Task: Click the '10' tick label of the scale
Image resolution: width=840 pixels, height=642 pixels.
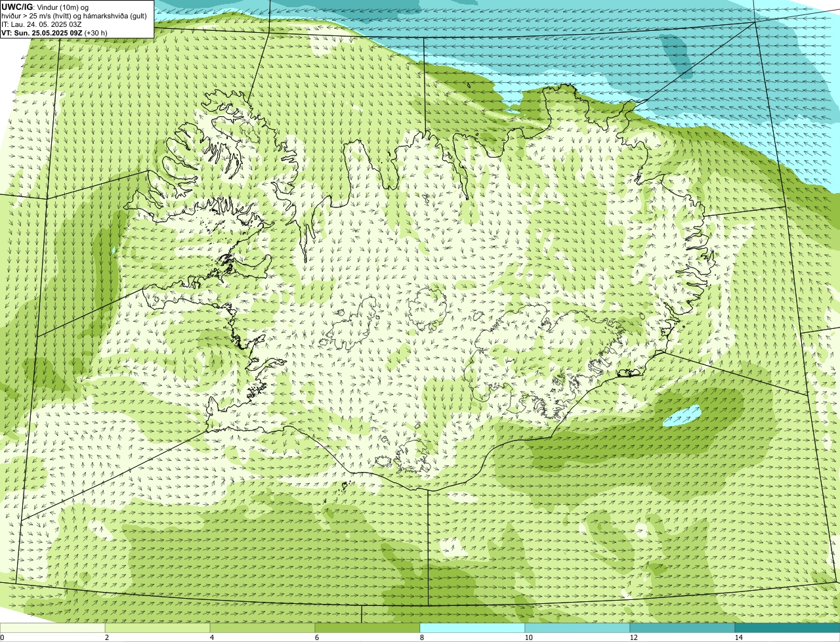Action: tap(528, 637)
